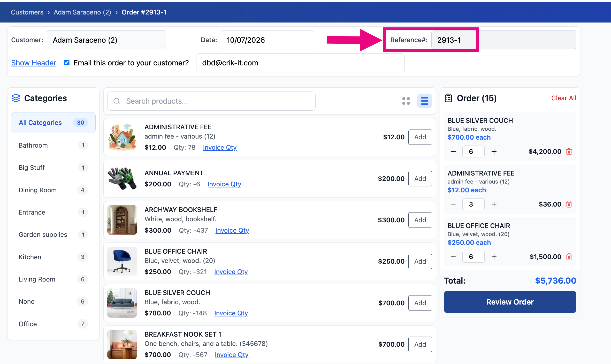Filter by Bathroom category

tap(53, 145)
